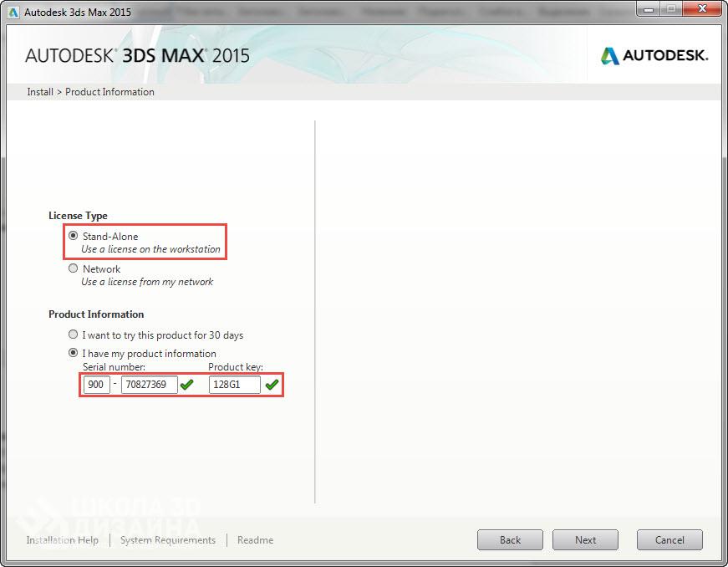Click the 3ds Max title bar icon
This screenshot has width=728, height=567.
(13, 12)
